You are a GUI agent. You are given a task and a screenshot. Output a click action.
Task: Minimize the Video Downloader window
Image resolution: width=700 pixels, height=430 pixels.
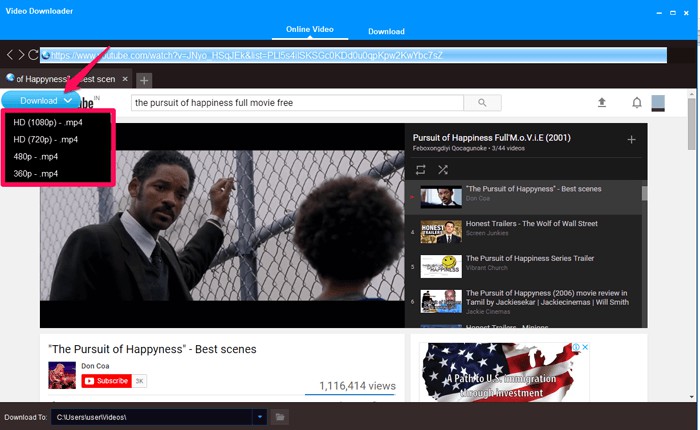[659, 13]
